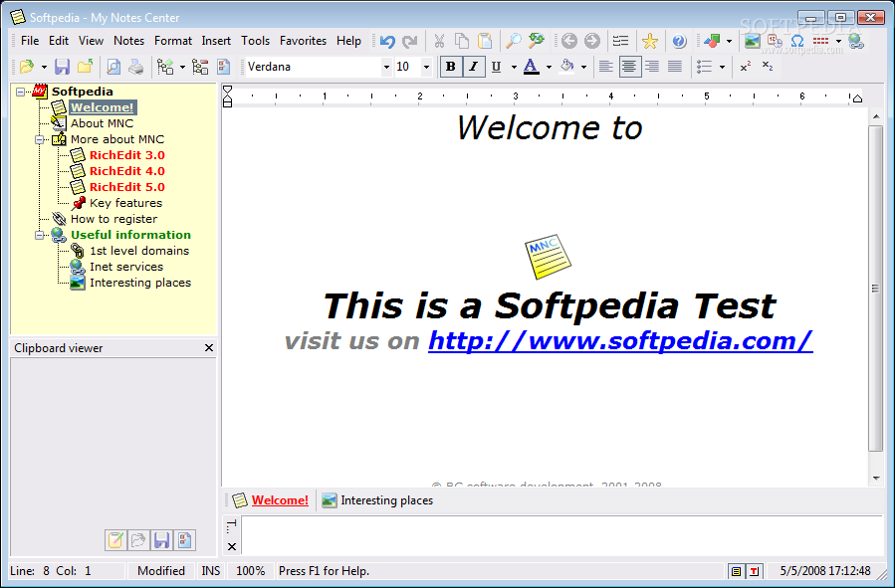Screen dimensions: 895x588
Task: Insert symbol with the Omega icon
Action: (x=797, y=41)
